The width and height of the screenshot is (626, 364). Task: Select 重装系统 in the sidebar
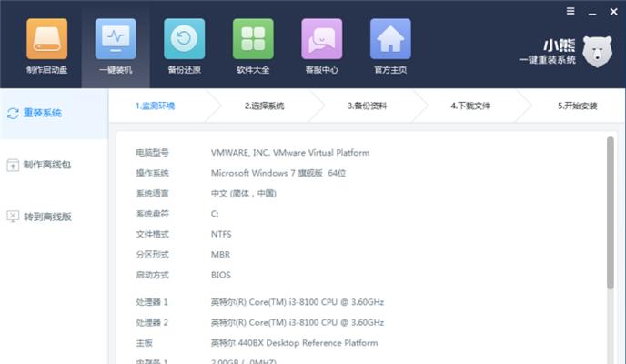54,114
